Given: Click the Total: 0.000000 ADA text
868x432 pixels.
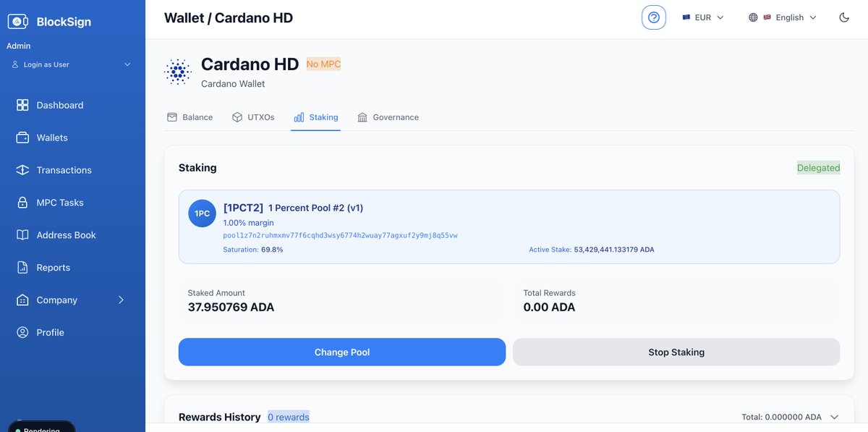Looking at the screenshot, I should coord(782,418).
